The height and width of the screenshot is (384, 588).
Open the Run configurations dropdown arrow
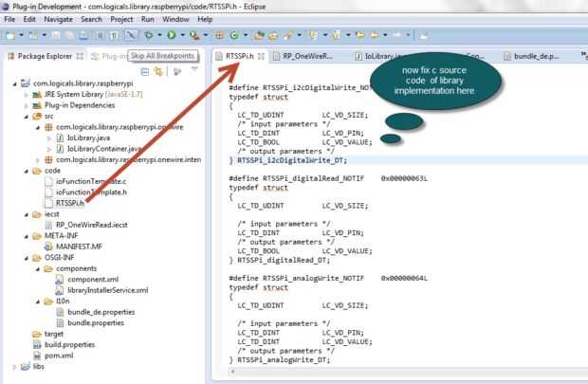click(183, 35)
